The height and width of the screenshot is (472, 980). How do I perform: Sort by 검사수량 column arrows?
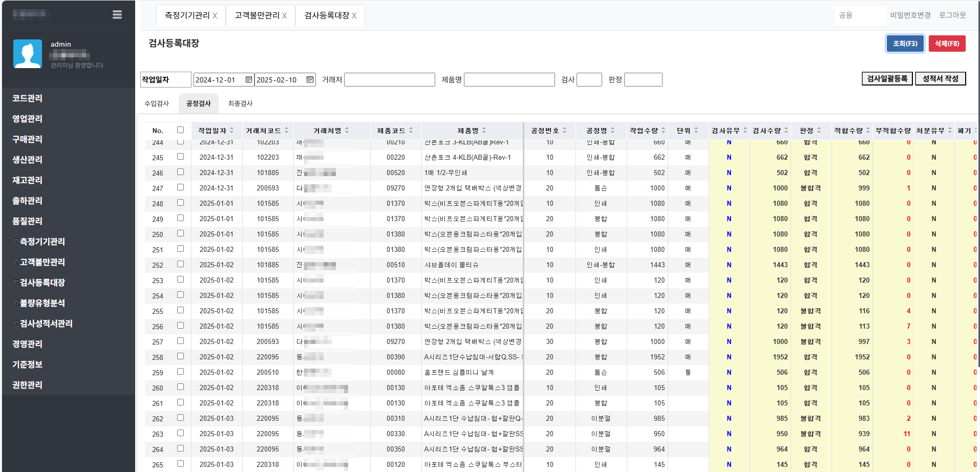click(x=786, y=131)
